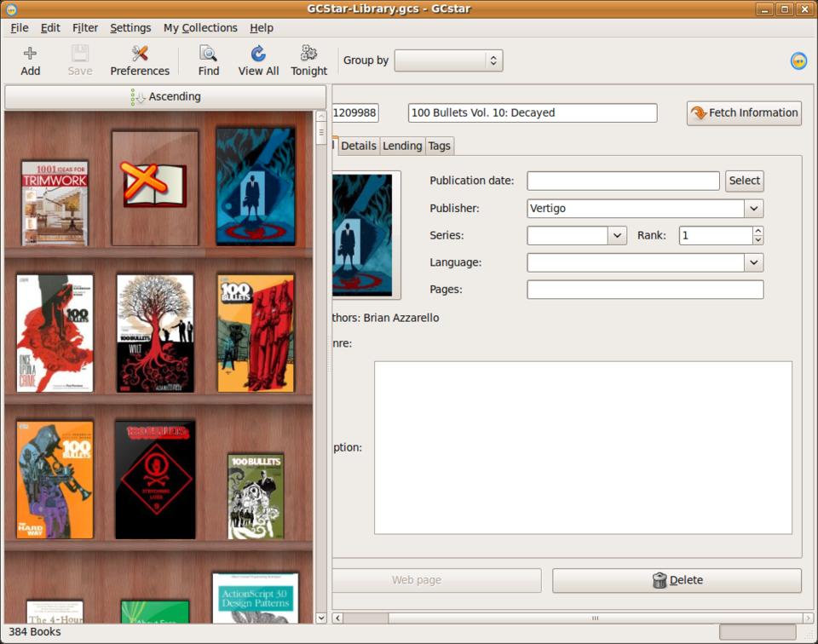Open the My Collections menu
Image resolution: width=818 pixels, height=644 pixels.
(200, 28)
